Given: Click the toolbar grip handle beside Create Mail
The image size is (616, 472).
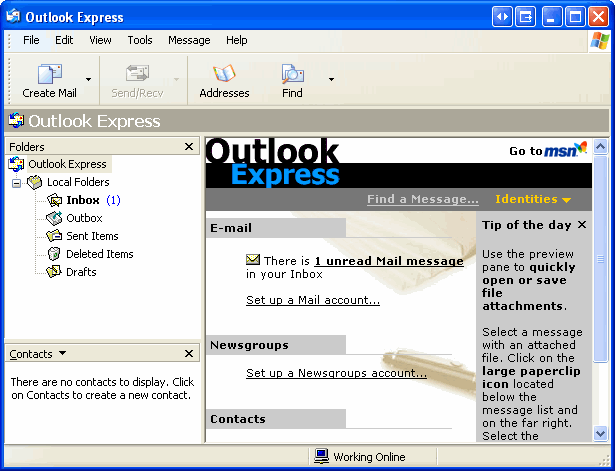Looking at the screenshot, I should click(x=9, y=81).
